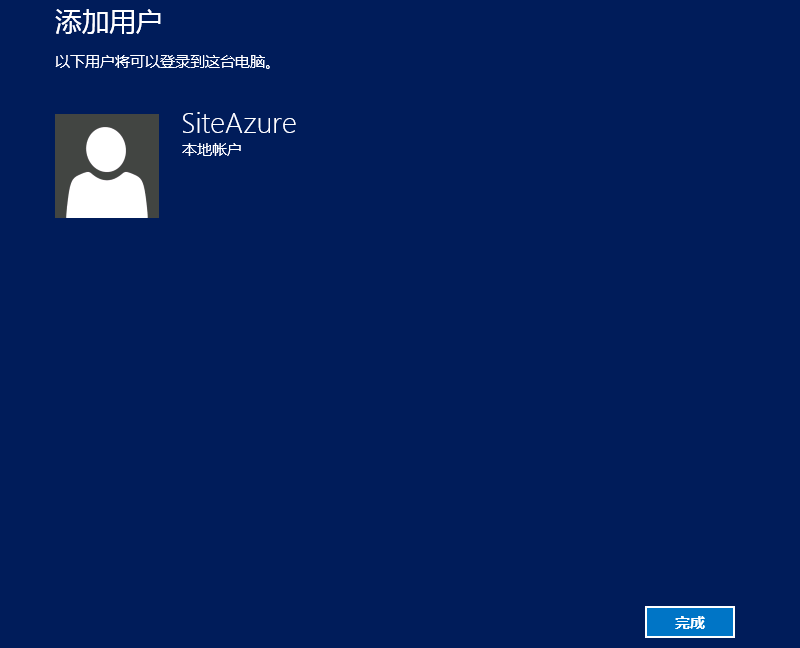Click the head of the avatar silhouette
The image size is (800, 648).
106,150
